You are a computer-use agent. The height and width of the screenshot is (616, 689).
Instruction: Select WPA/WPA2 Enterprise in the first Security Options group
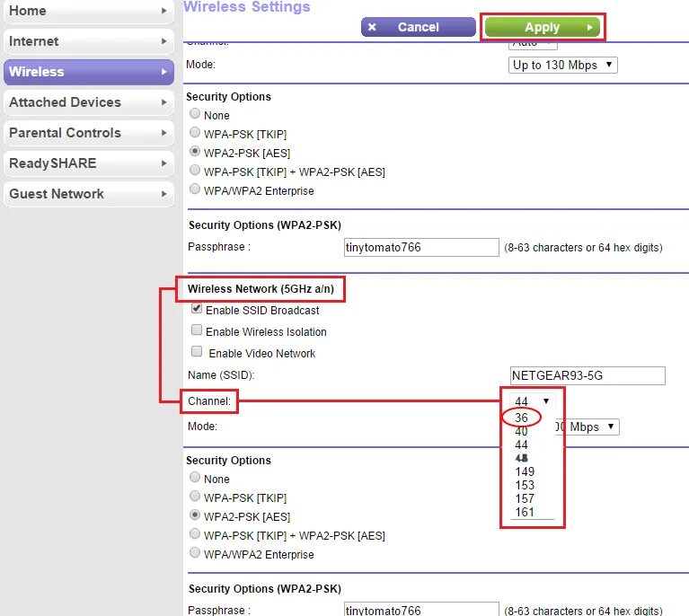click(195, 189)
